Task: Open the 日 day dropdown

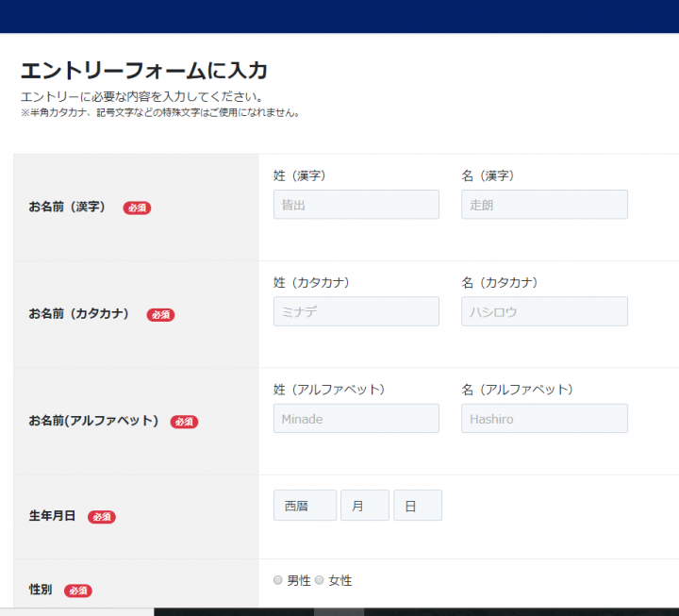Action: tap(417, 506)
